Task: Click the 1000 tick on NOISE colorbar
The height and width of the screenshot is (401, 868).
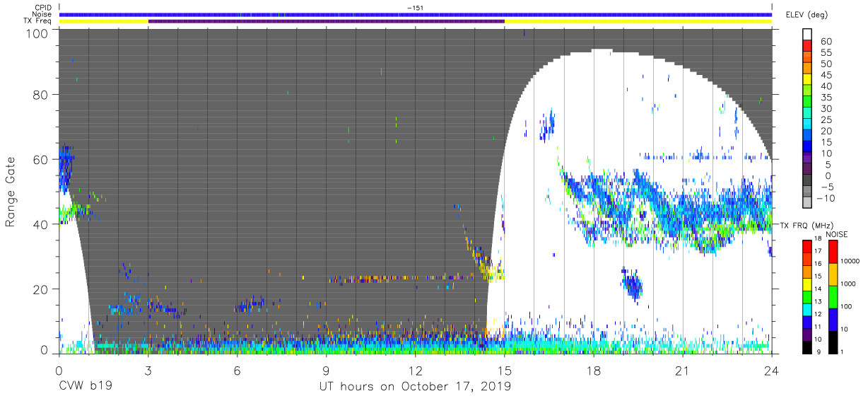Action: (848, 284)
